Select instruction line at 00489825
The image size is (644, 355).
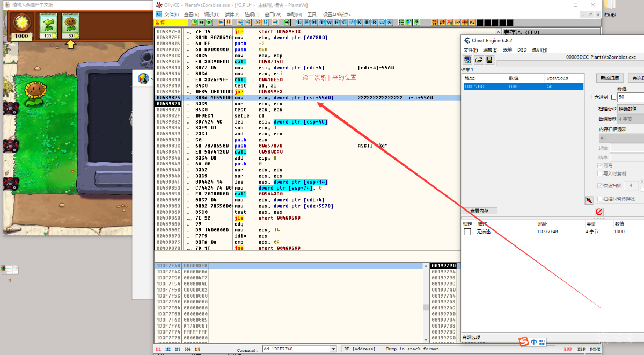[x=308, y=98]
